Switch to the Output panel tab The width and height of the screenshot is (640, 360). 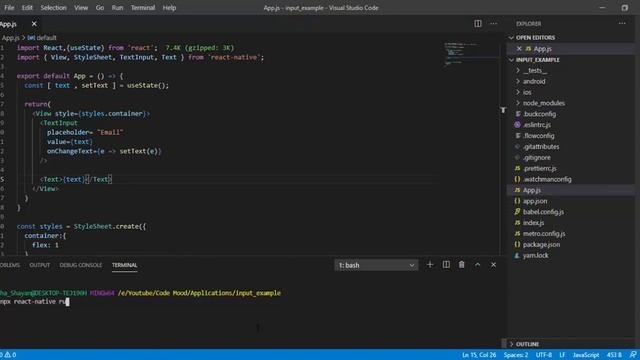[x=40, y=265]
